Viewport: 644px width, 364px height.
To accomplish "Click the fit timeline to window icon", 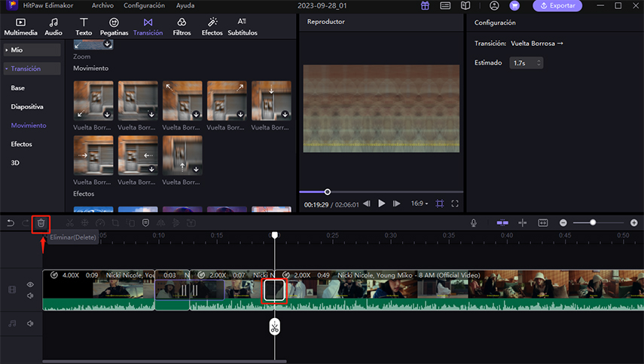I will pyautogui.click(x=543, y=222).
